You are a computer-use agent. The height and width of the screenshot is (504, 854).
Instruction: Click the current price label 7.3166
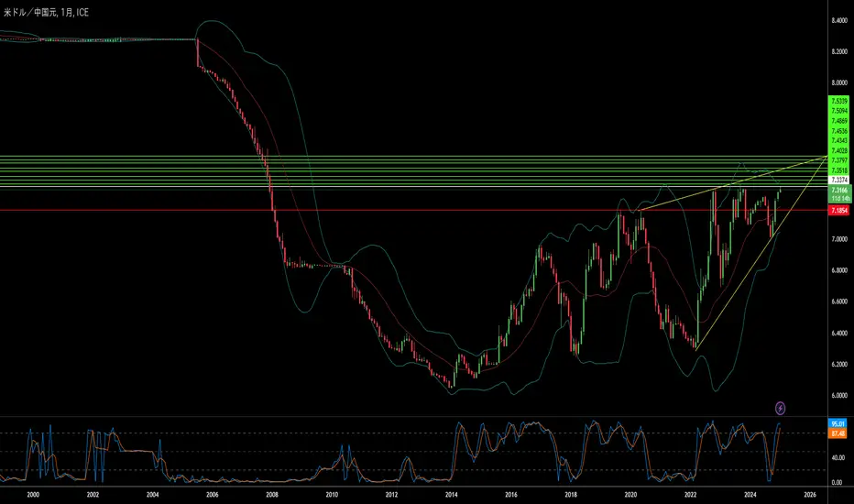pos(838,190)
